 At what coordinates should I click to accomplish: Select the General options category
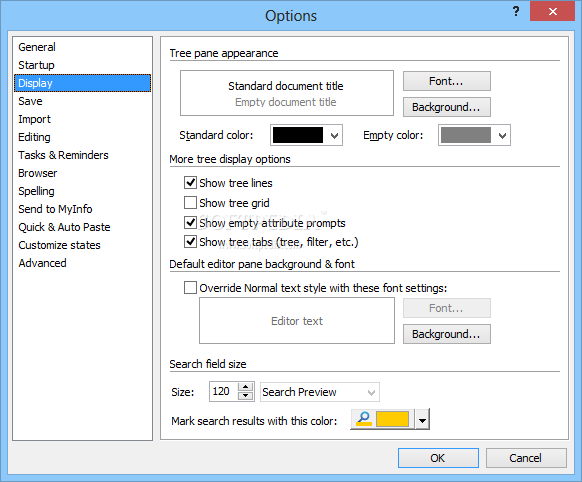(82, 47)
